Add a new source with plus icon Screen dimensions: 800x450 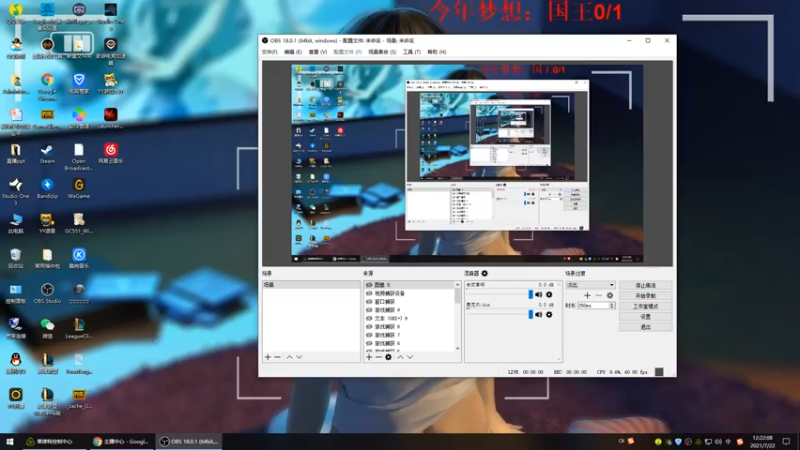(369, 357)
